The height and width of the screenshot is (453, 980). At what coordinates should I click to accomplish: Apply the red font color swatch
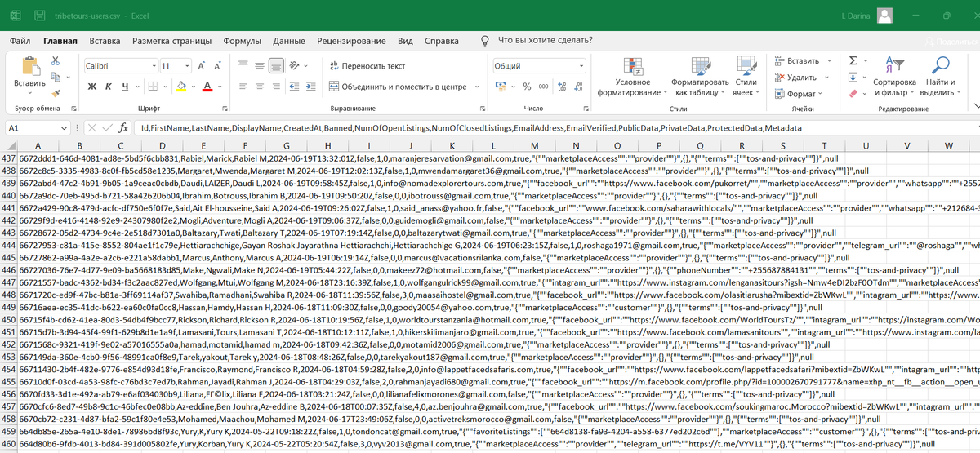click(207, 87)
